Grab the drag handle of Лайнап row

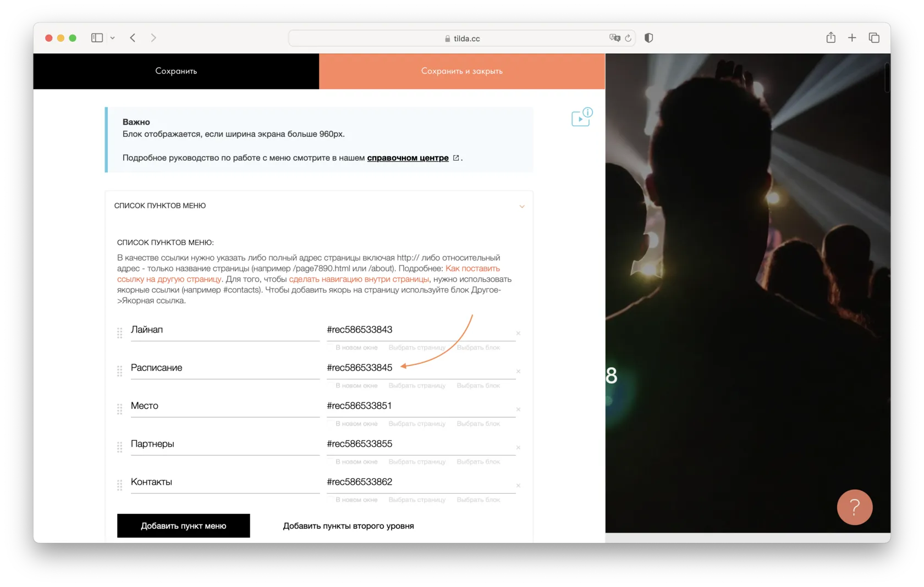pos(119,333)
